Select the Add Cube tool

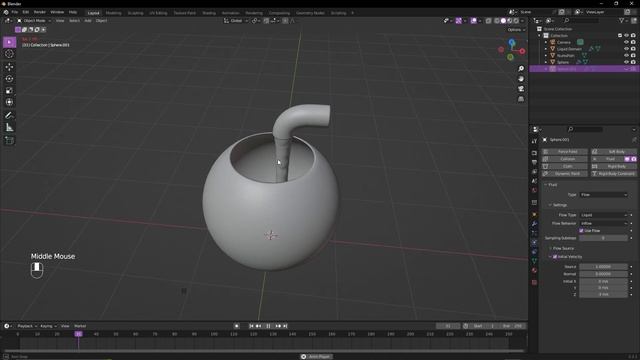pos(9,140)
